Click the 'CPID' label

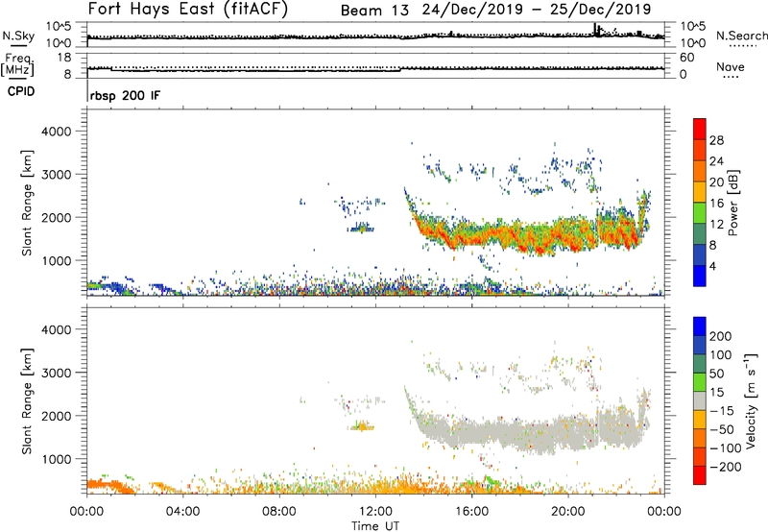(x=21, y=91)
